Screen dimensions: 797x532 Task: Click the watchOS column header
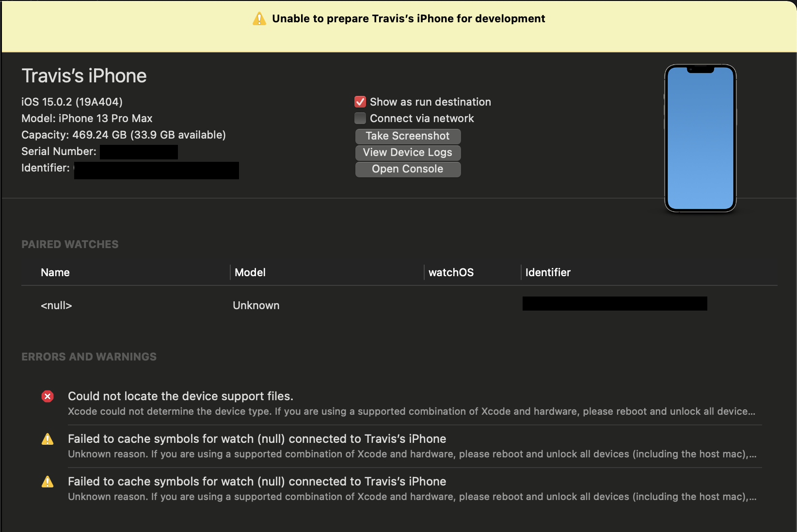[x=451, y=272]
